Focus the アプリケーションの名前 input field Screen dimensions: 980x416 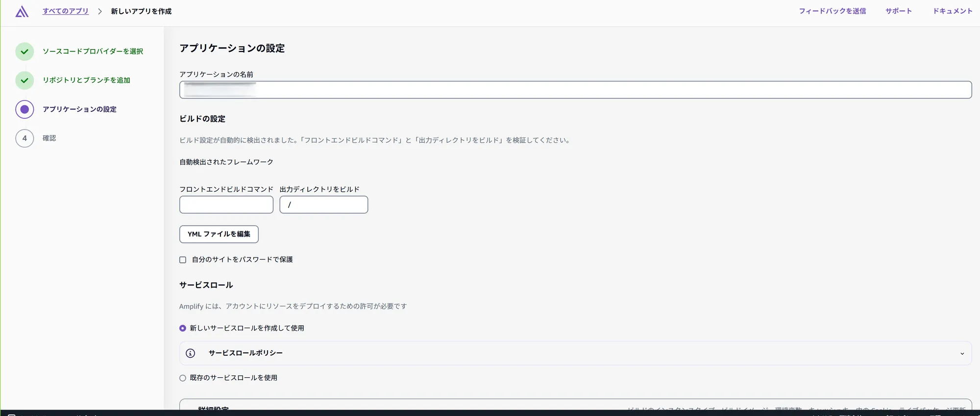(x=575, y=90)
